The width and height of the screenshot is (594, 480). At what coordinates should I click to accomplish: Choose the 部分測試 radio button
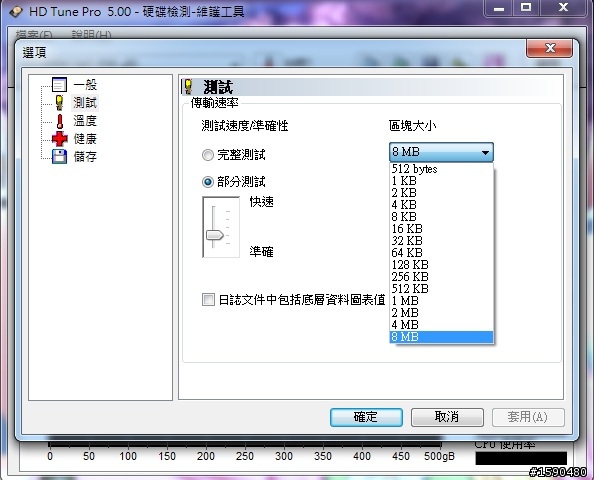click(x=208, y=182)
